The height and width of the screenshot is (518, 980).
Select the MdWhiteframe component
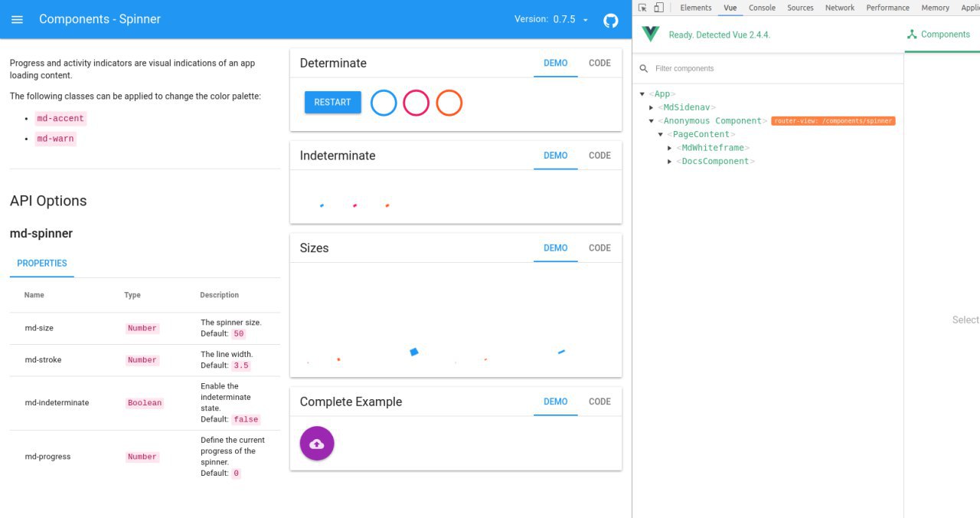pos(714,148)
